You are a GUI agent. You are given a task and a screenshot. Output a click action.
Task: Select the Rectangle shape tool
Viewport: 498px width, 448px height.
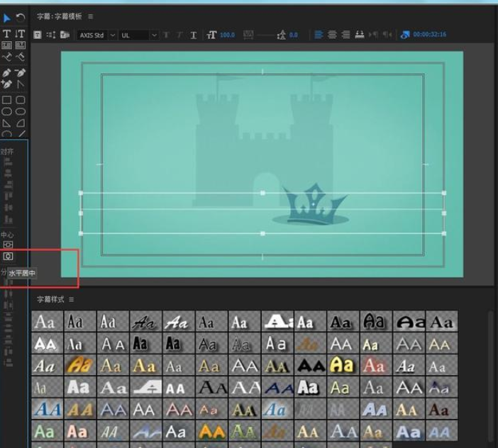click(7, 100)
